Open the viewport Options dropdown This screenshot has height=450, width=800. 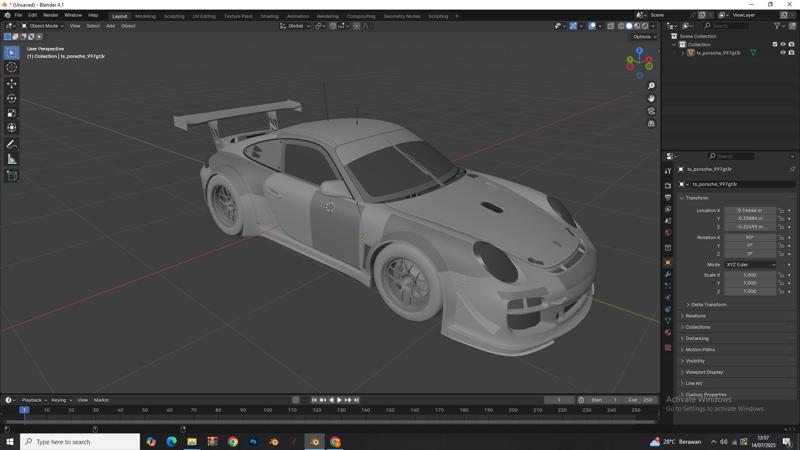coord(644,37)
